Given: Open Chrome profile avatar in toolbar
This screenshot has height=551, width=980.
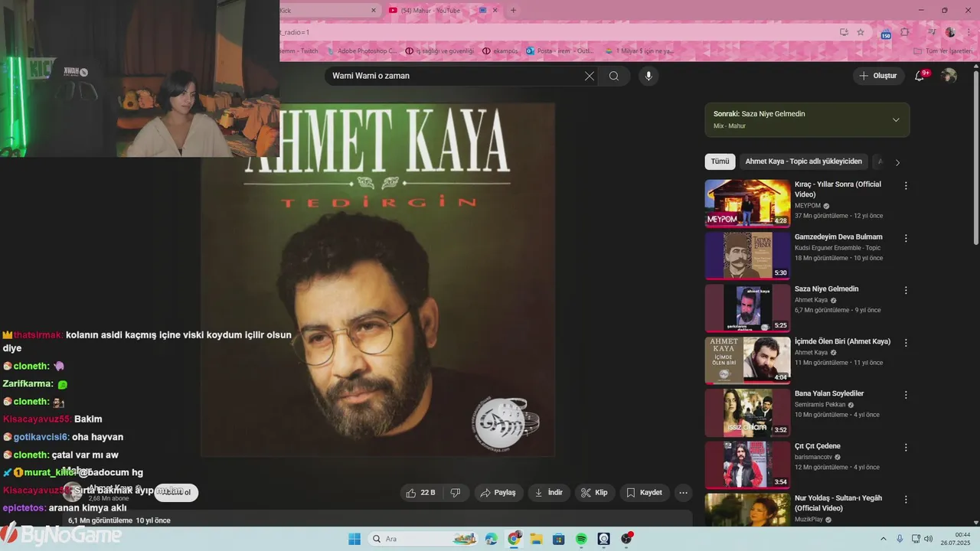Looking at the screenshot, I should click(x=950, y=32).
